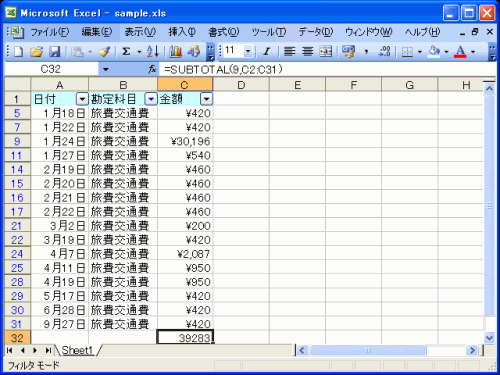Go to previous sheet tab button

pos(22,350)
